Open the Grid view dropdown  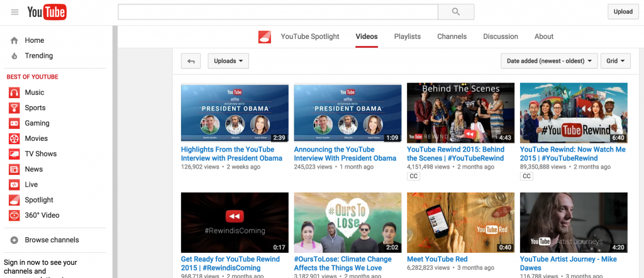point(616,61)
